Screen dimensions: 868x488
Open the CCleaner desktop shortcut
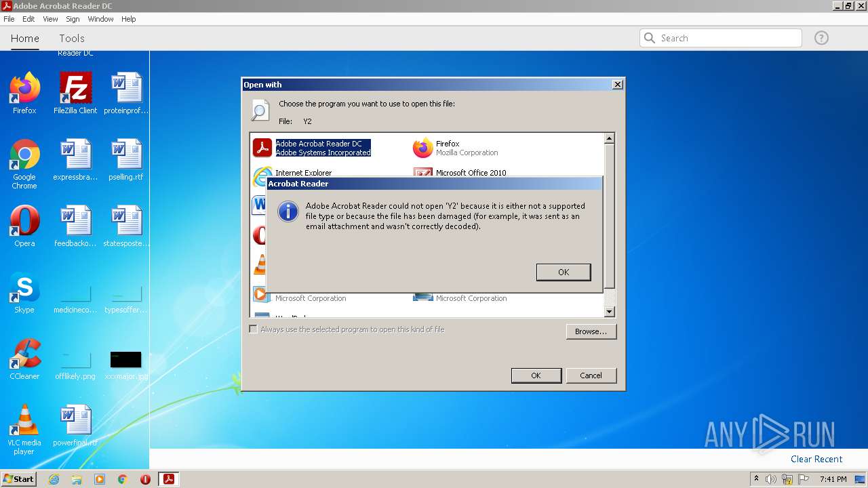tap(24, 359)
